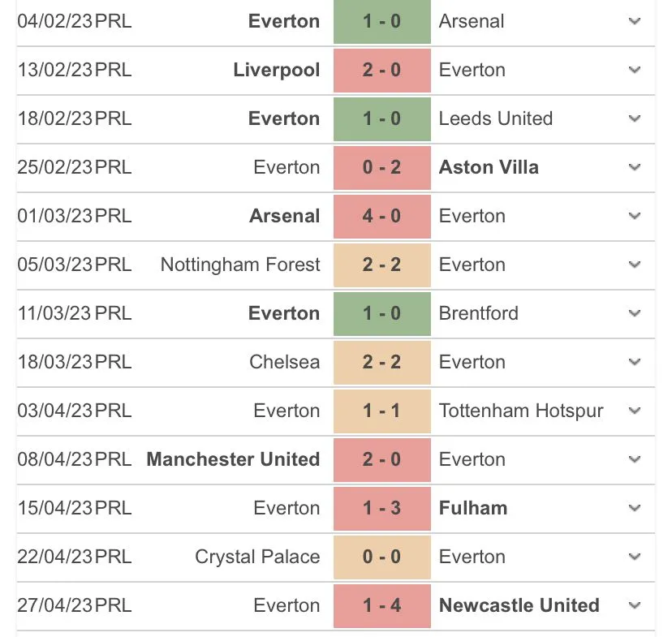The image size is (672, 637).
Task: Open chevron for Everton vs Leeds United
Action: 635,118
